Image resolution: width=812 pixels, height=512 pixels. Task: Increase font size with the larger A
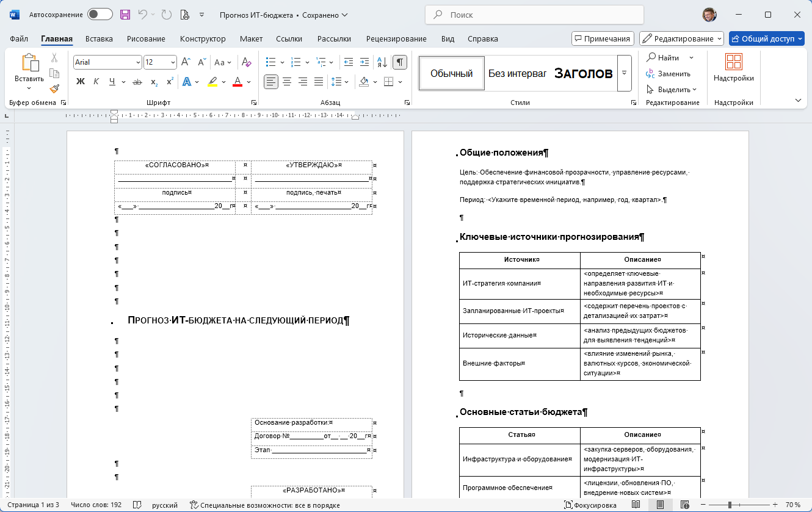[187, 62]
